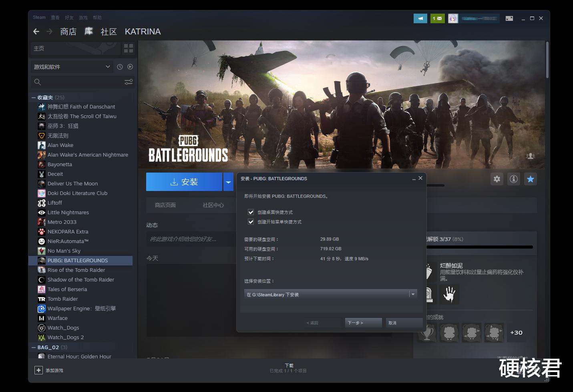Viewport: 573px width, 392px height.
Task: Open the announcements megaphone icon
Action: [x=420, y=18]
